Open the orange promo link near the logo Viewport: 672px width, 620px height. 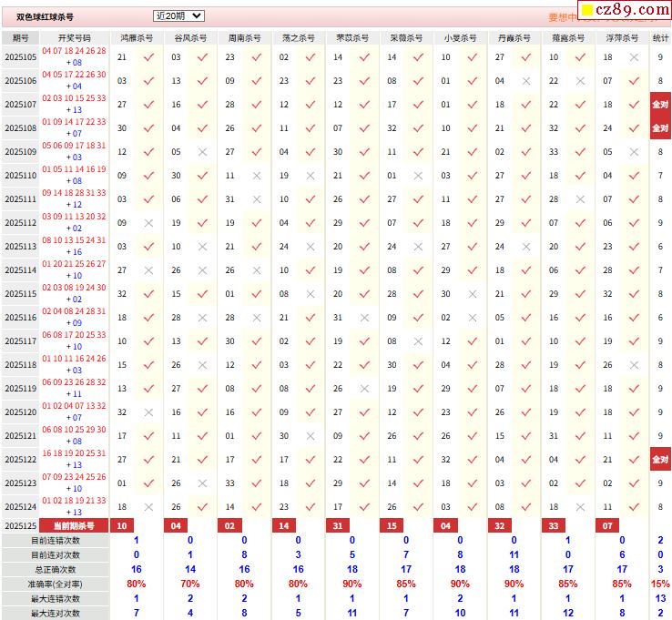coord(563,17)
